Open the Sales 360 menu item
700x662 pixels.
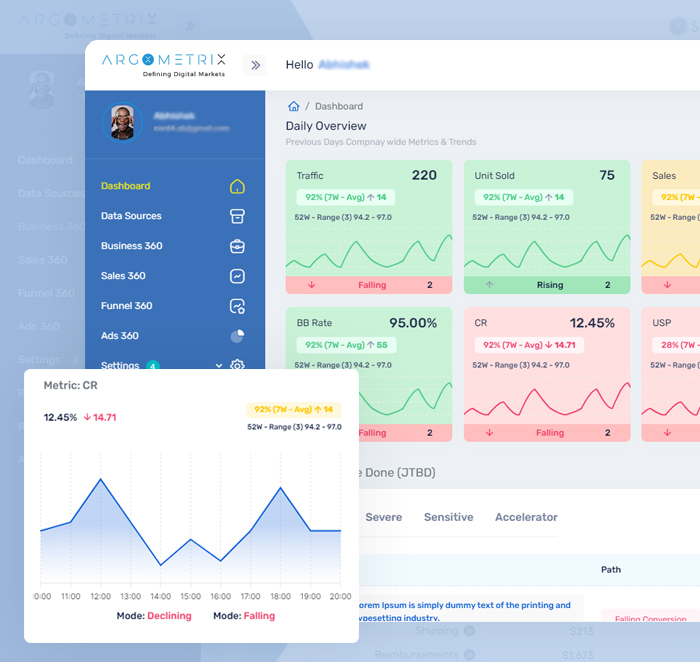click(123, 276)
